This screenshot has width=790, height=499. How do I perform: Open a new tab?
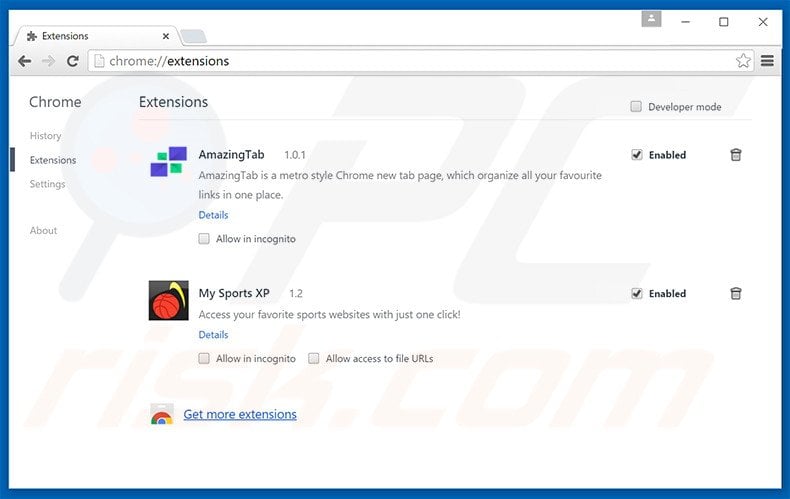[x=193, y=36]
